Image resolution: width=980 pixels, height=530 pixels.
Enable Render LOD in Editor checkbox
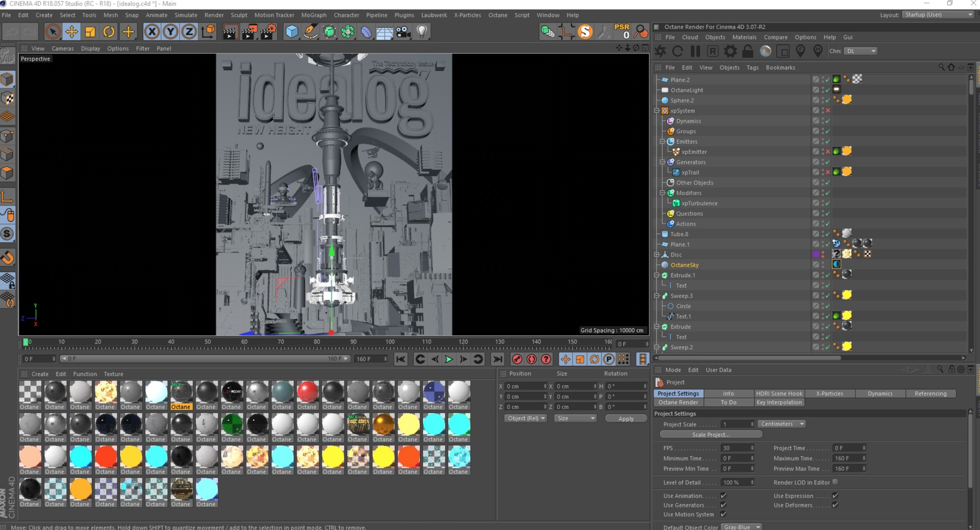click(x=835, y=482)
